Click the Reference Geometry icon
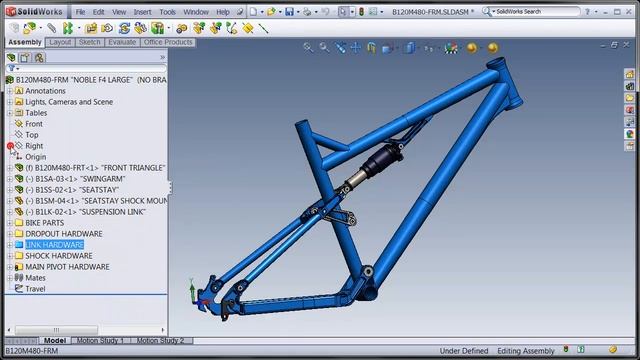Image resolution: width=640 pixels, height=360 pixels. (157, 28)
